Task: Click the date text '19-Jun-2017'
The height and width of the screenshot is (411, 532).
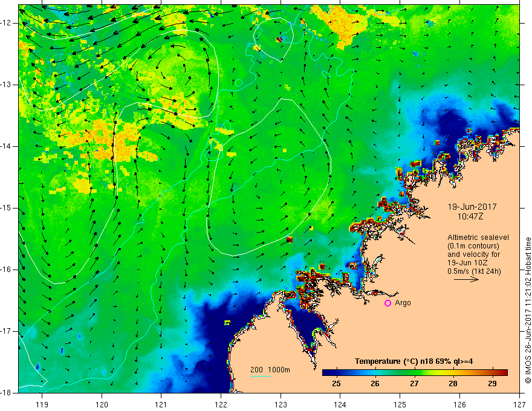Action: click(472, 207)
